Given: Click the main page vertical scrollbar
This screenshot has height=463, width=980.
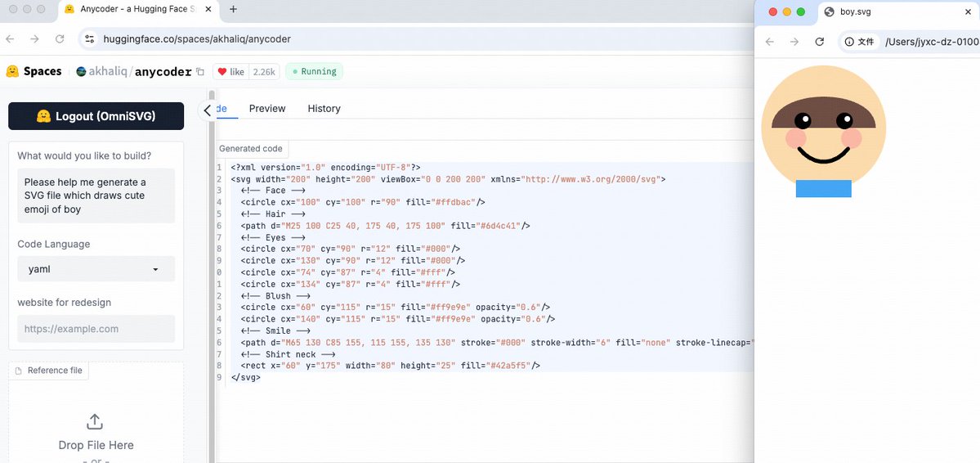Looking at the screenshot, I should point(212,276).
